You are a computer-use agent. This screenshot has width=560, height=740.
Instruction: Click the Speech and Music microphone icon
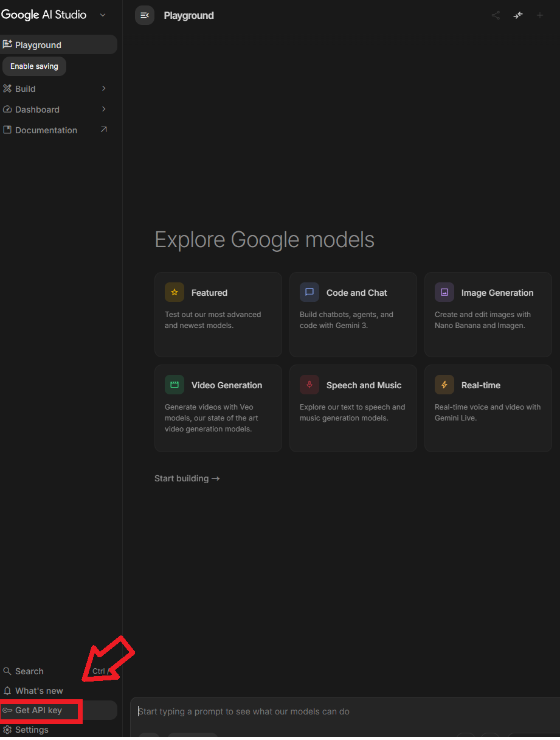click(309, 385)
